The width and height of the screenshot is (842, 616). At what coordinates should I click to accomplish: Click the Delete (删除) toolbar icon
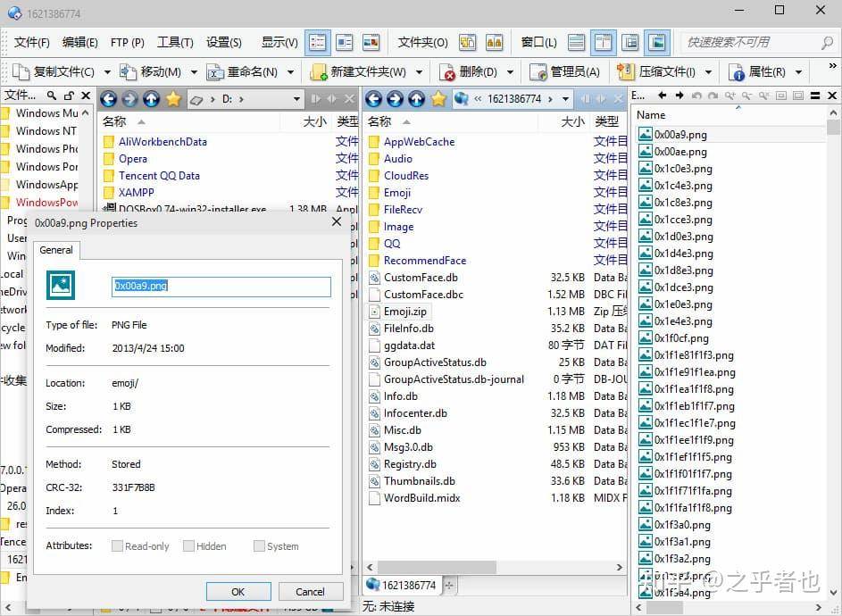point(446,72)
